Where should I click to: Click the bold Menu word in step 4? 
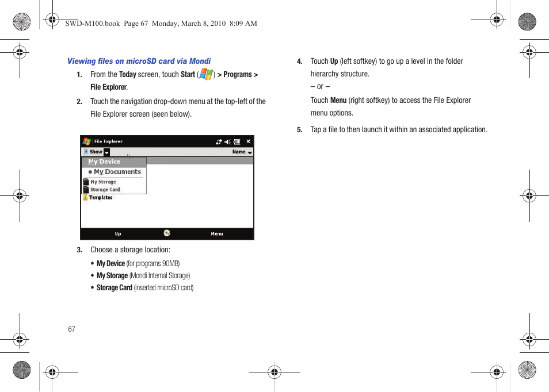pyautogui.click(x=338, y=101)
